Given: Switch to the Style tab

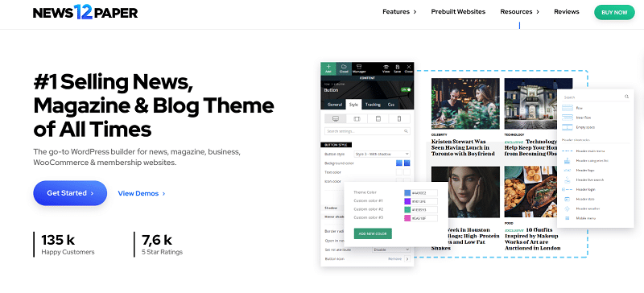Looking at the screenshot, I should point(353,105).
